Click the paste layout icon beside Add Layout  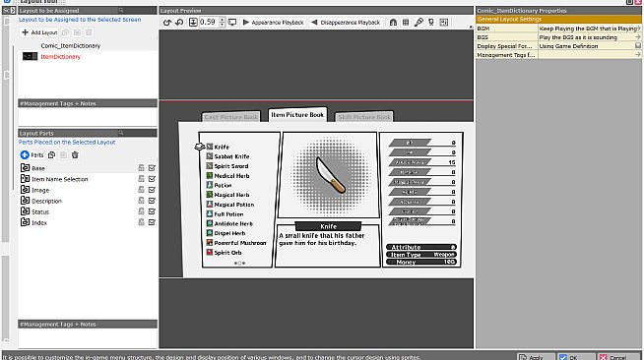[x=77, y=32]
